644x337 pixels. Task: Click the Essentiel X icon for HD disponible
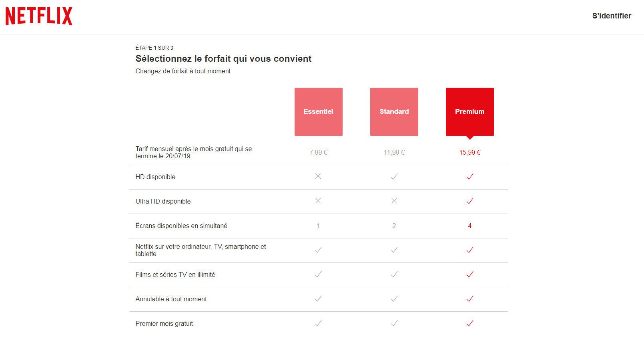point(318,176)
